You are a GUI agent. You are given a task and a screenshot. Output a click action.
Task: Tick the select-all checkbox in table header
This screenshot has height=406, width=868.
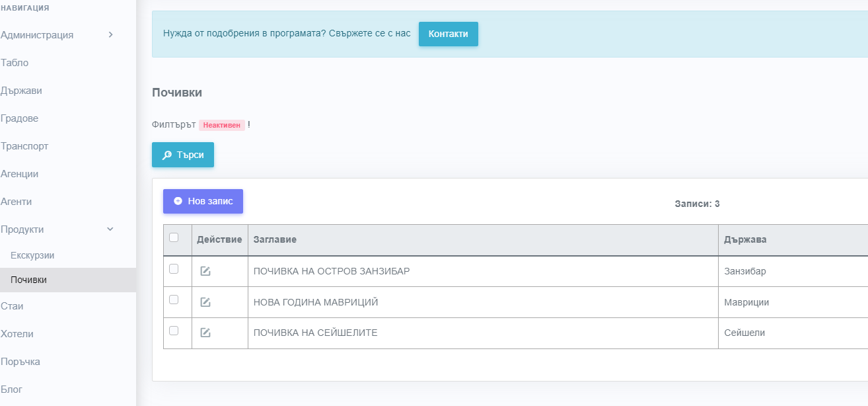pyautogui.click(x=174, y=237)
